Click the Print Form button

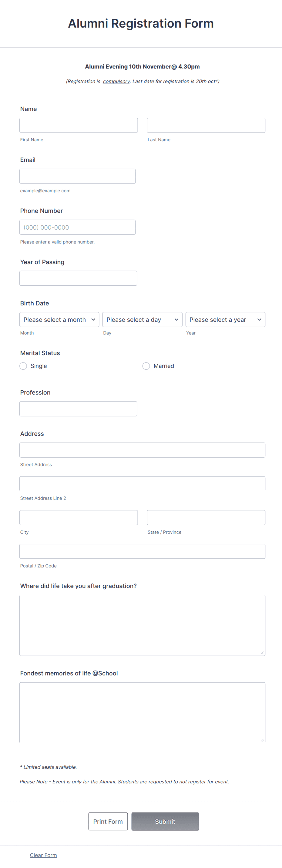[108, 821]
